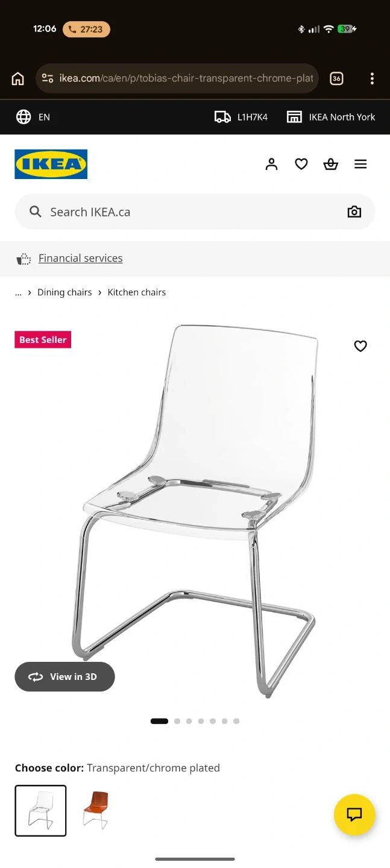The image size is (390, 868).
Task: Tap the IKEA logo
Action: point(51,164)
